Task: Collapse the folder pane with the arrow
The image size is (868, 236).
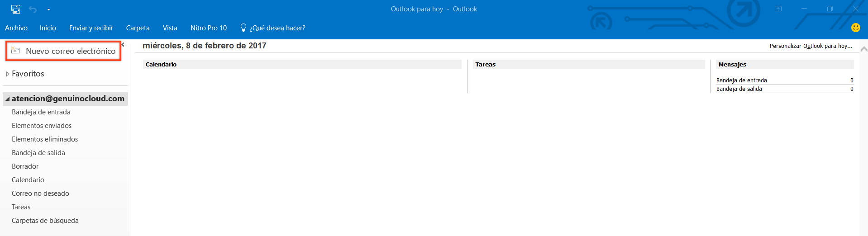Action: pos(123,44)
